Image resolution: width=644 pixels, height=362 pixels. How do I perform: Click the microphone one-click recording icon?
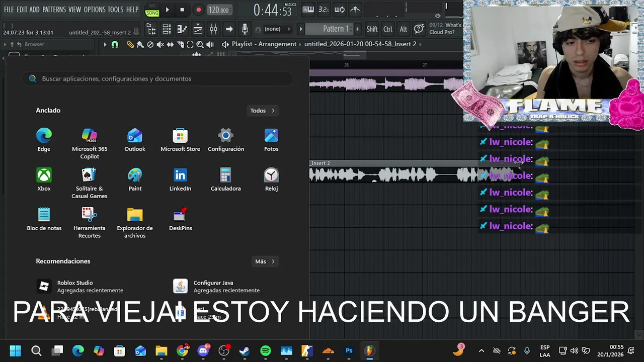click(245, 29)
